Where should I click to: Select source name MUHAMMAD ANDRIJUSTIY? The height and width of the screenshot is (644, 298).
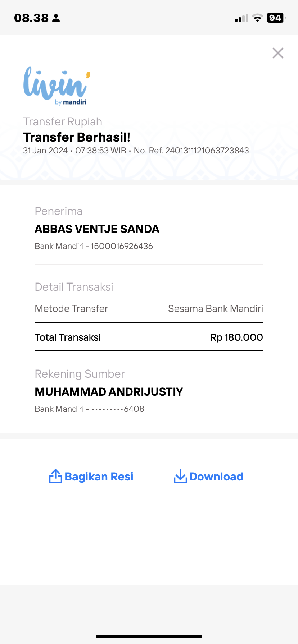coord(109,392)
